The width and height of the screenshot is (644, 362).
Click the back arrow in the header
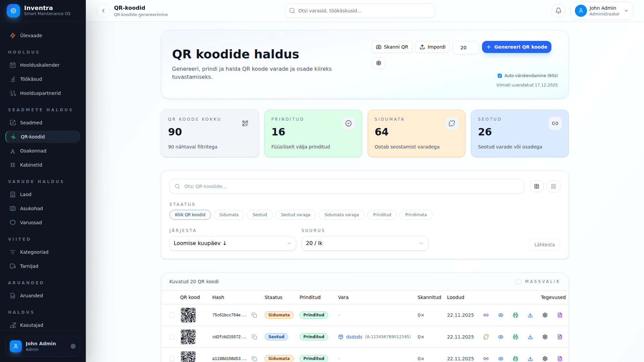[x=103, y=11]
